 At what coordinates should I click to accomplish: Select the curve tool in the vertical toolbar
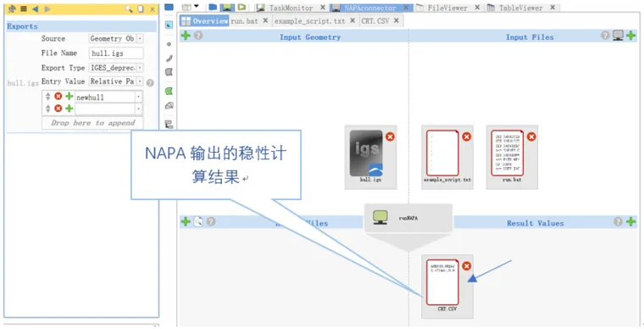click(169, 59)
